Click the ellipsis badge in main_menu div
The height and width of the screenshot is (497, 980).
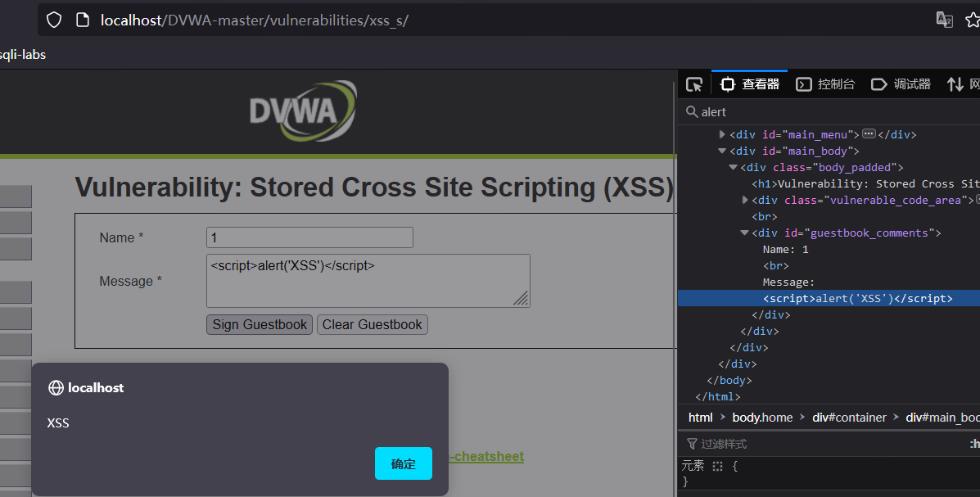point(869,134)
